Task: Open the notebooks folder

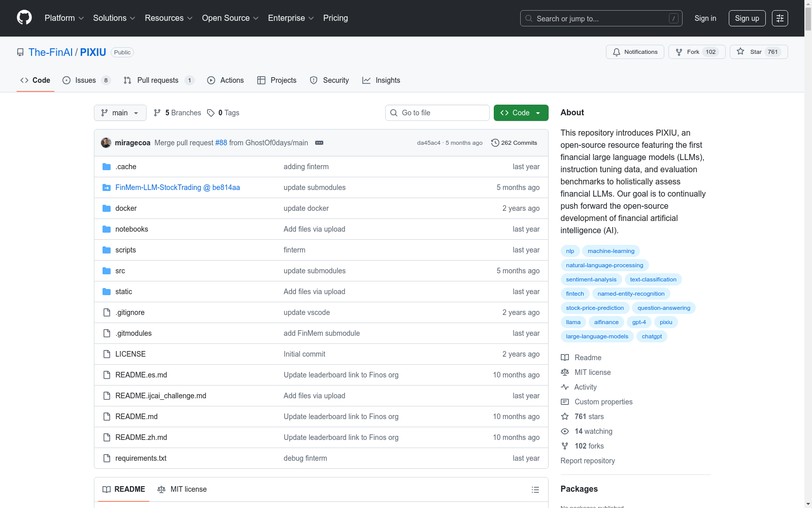Action: pos(131,229)
